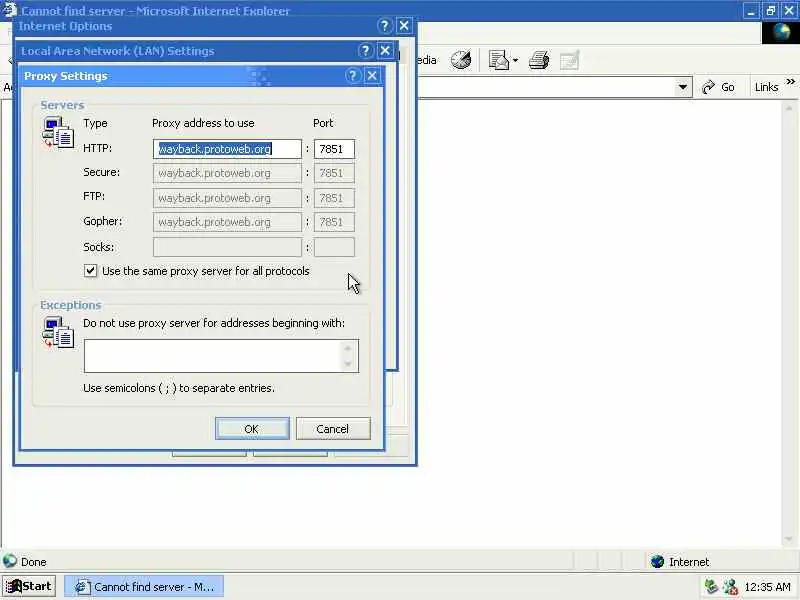Close the Internet Options dialog
Viewport: 800px width, 600px height.
[x=404, y=26]
